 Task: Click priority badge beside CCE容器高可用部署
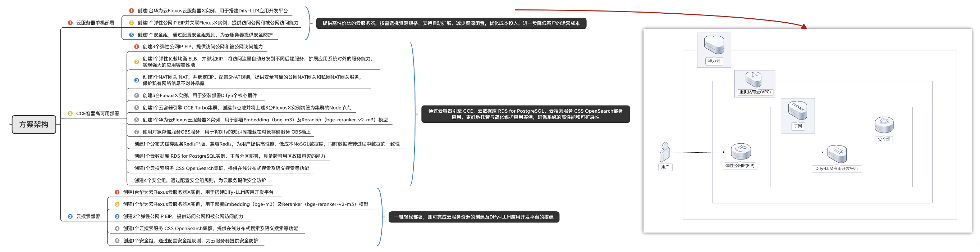[x=70, y=114]
